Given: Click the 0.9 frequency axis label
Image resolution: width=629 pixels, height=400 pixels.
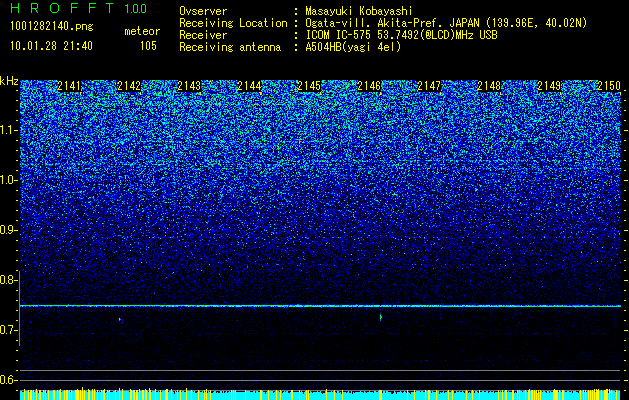Looking at the screenshot, I should pyautogui.click(x=8, y=230).
